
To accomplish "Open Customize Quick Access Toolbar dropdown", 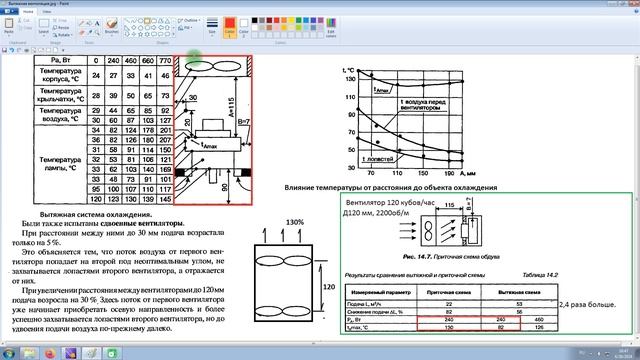I will (63, 50).
